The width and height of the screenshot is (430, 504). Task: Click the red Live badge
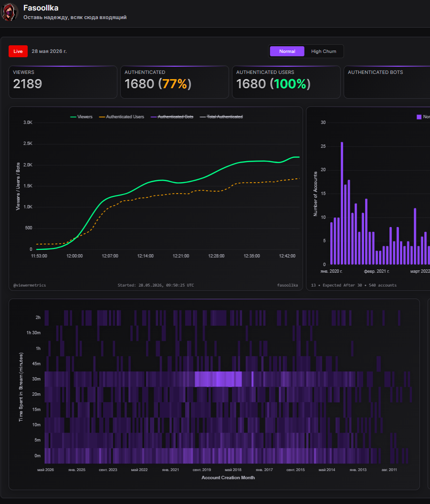18,51
